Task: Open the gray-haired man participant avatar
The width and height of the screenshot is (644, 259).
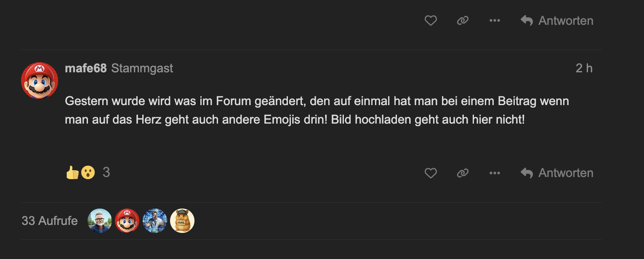Action: [100, 221]
